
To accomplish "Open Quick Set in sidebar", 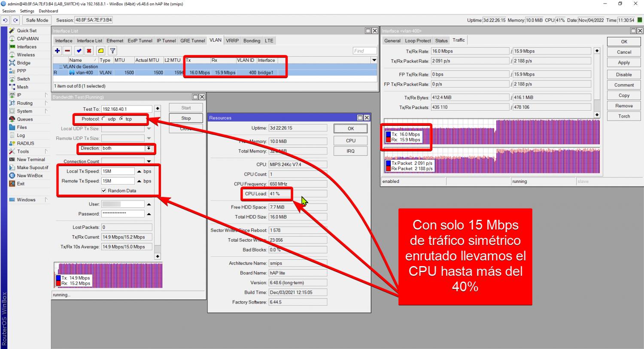I will pos(27,30).
